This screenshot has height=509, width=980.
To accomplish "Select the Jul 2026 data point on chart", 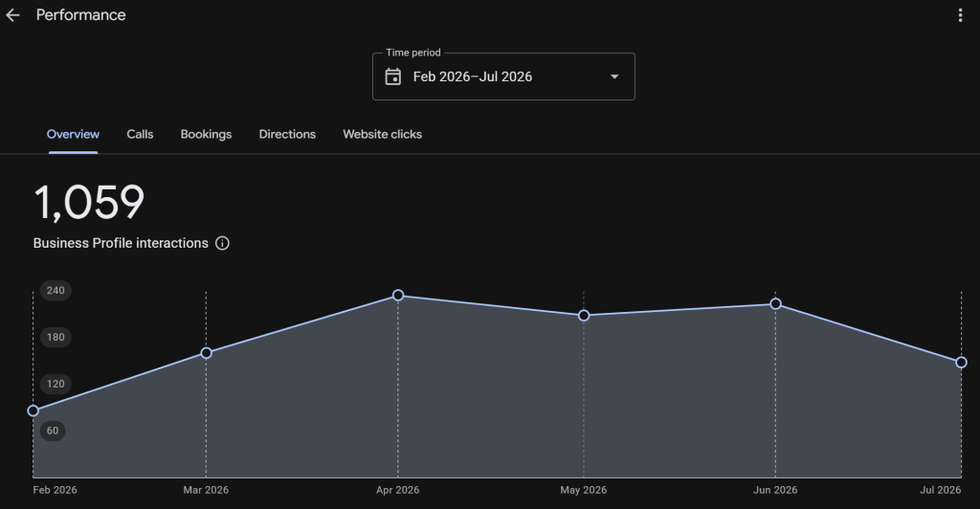I will pos(961,362).
